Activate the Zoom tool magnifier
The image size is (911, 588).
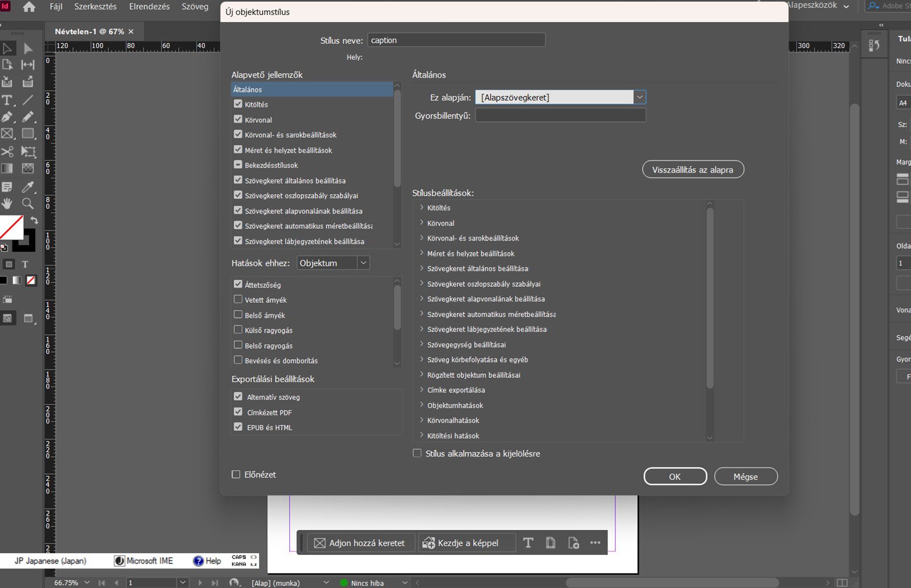(x=28, y=203)
